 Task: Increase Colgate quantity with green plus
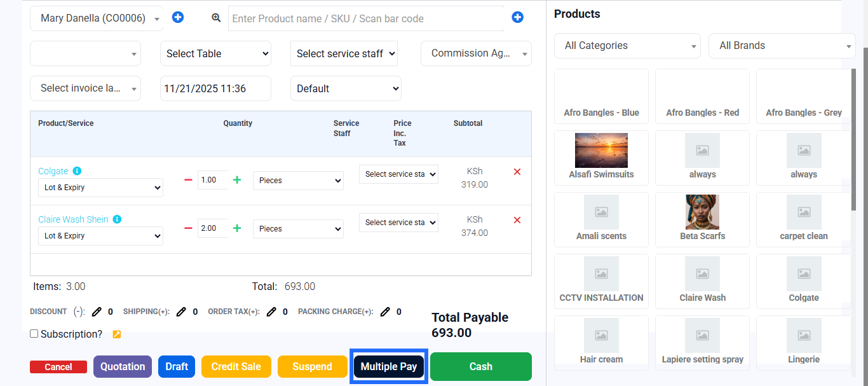[x=237, y=180]
